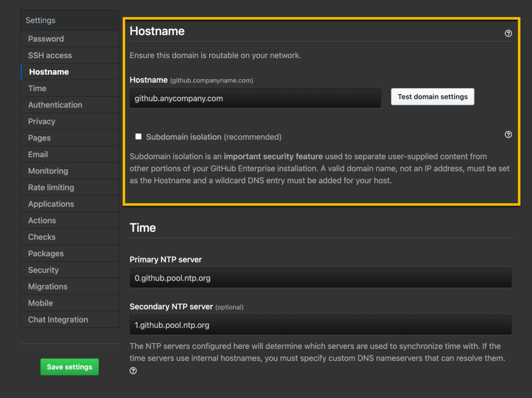The width and height of the screenshot is (532, 398).
Task: Open the Hostname section help tooltip
Action: click(508, 33)
